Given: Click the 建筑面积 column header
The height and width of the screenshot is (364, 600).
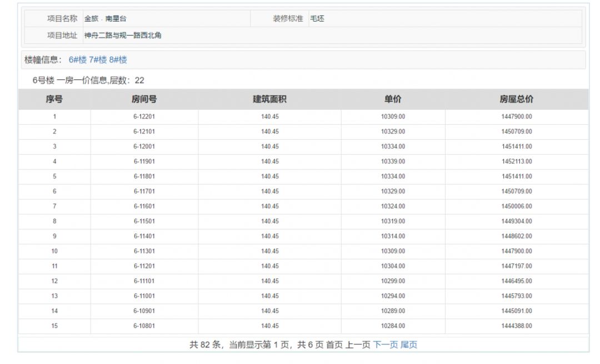Looking at the screenshot, I should pos(270,99).
